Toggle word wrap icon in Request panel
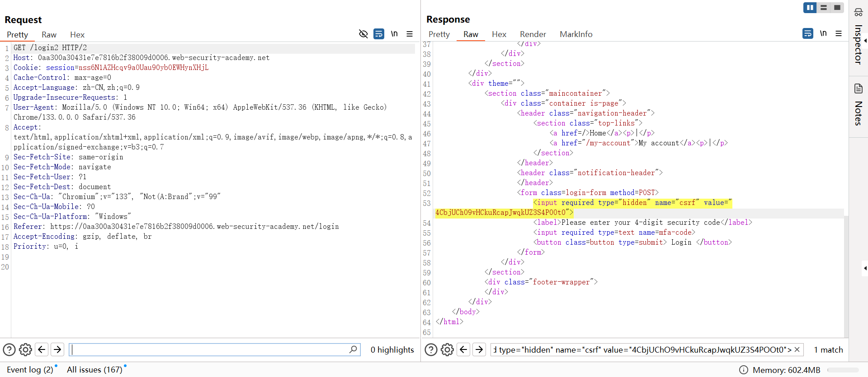Viewport: 868px width, 377px height. pyautogui.click(x=379, y=34)
